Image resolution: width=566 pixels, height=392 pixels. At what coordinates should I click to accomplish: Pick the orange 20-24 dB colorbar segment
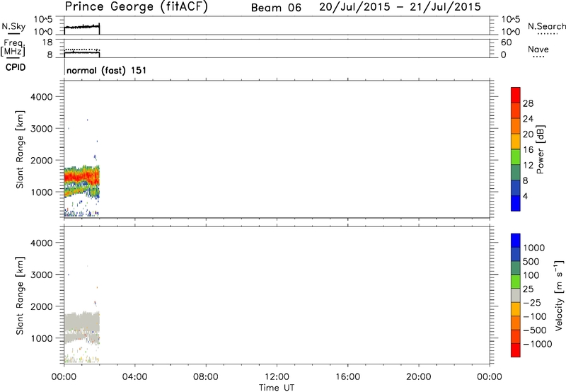(x=516, y=126)
